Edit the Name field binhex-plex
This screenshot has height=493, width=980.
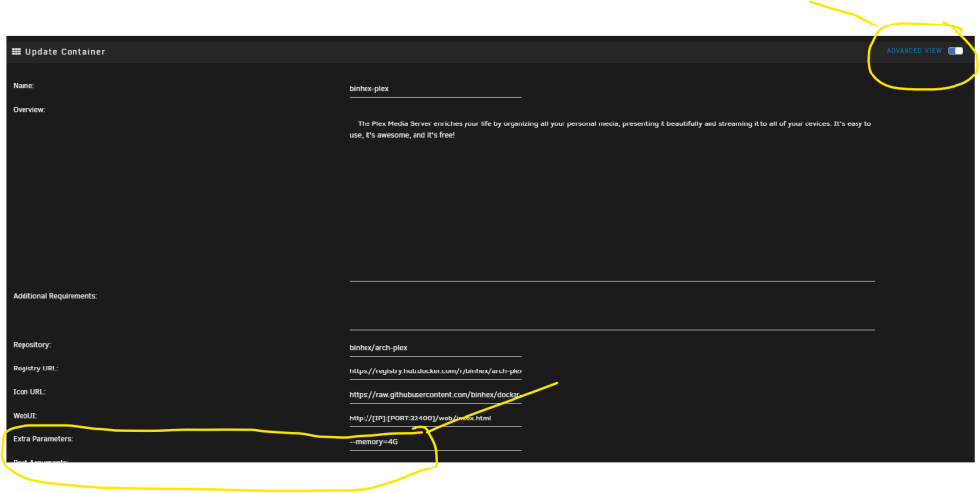pyautogui.click(x=435, y=89)
